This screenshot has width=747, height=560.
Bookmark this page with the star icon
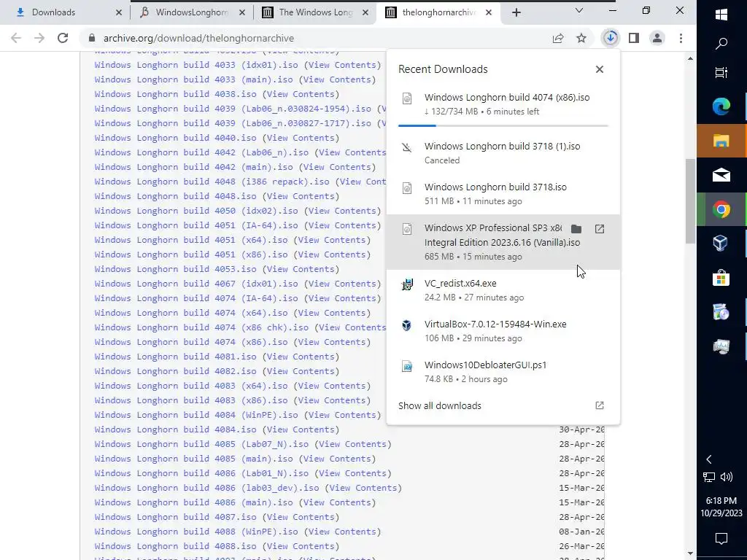(581, 38)
